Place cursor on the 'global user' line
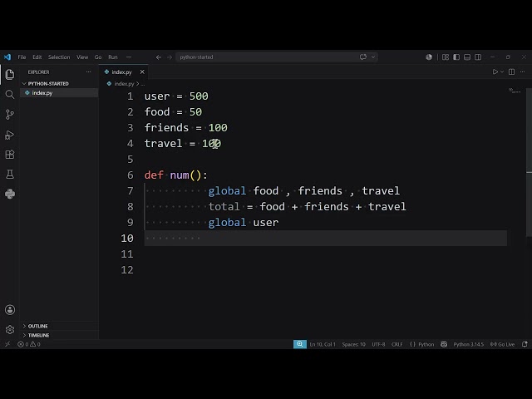532x399 pixels. pos(244,223)
